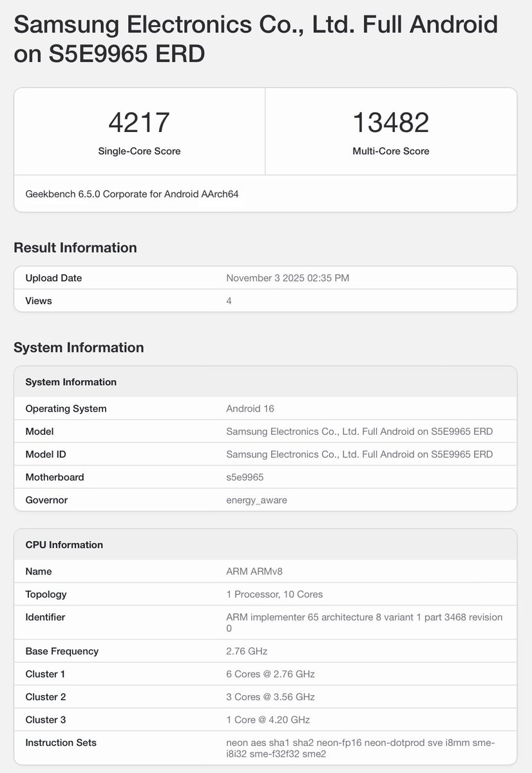Click the upload date November 3 2025 value
The width and height of the screenshot is (532, 773).
[287, 278]
